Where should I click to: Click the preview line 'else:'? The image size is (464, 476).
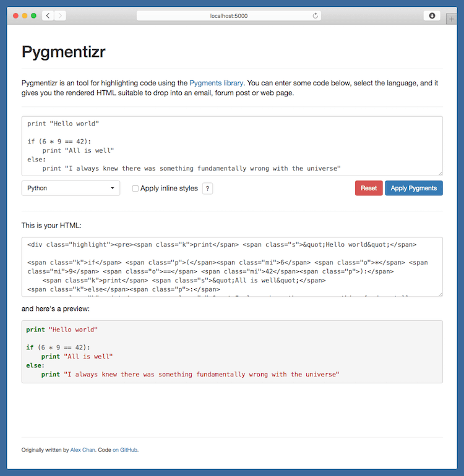pyautogui.click(x=35, y=365)
